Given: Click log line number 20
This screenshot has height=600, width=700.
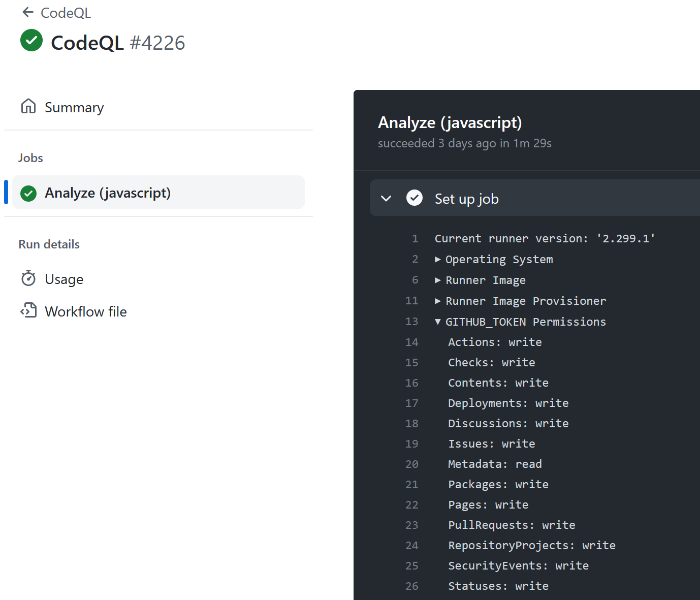Looking at the screenshot, I should [x=411, y=464].
